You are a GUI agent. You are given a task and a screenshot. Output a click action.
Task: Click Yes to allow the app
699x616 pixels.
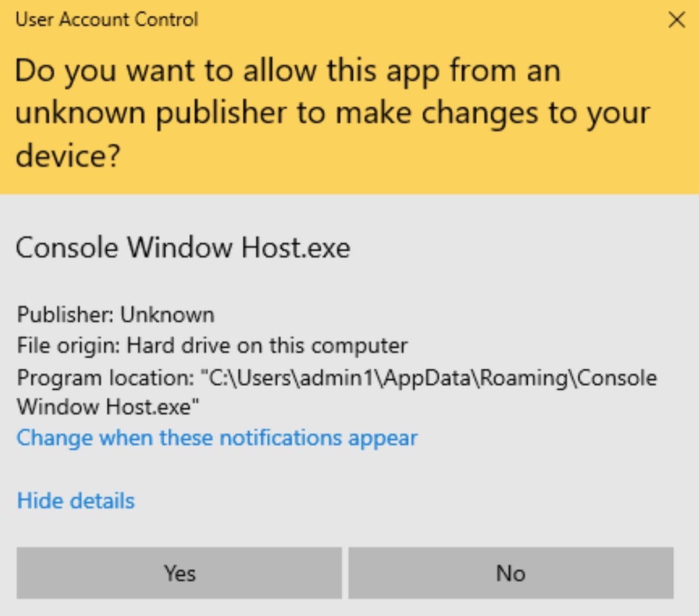179,572
